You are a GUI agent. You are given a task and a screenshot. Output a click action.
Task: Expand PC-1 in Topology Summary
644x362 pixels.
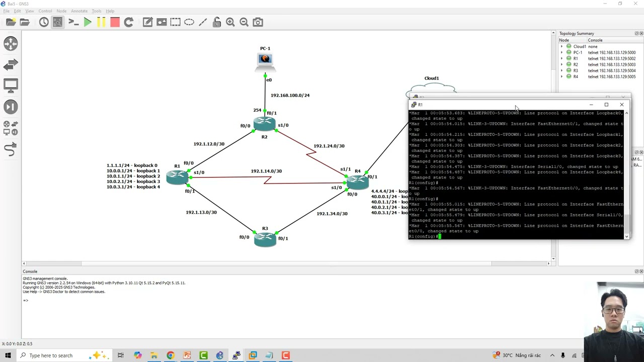(562, 52)
